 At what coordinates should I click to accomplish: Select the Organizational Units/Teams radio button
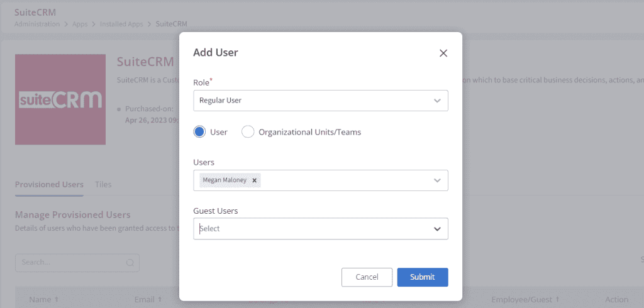click(x=248, y=132)
